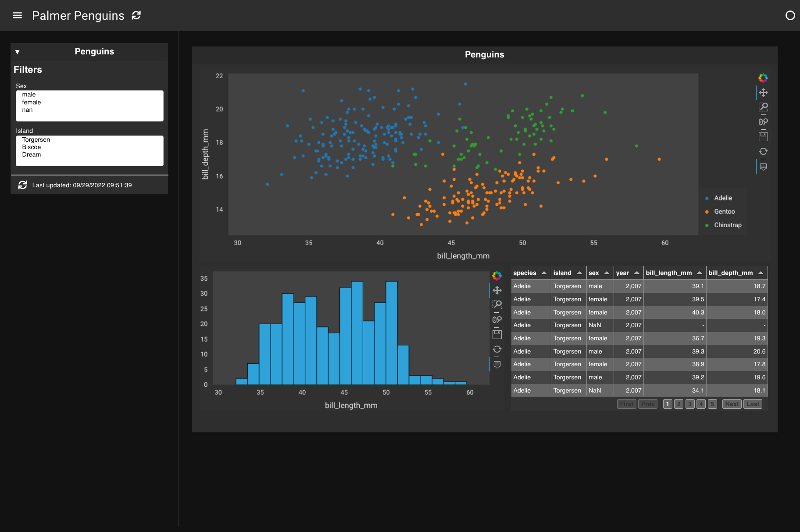Switch to page 2 of the data table
Viewport: 800px width, 532px height.
tap(678, 403)
